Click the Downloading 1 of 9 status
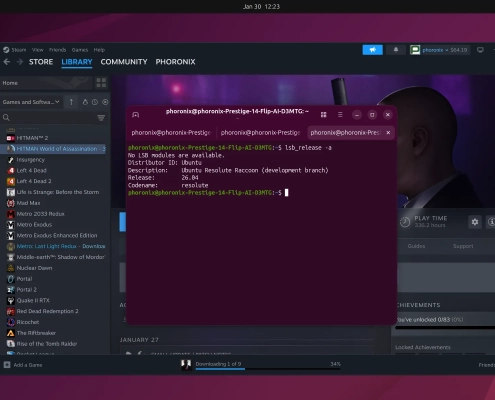495x400 pixels. [218, 364]
